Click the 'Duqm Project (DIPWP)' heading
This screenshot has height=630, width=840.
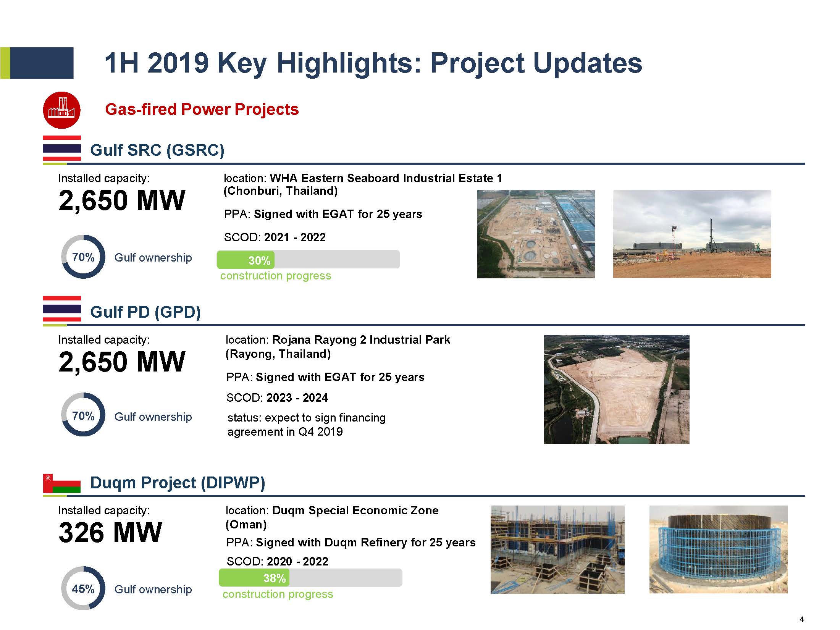(x=178, y=483)
